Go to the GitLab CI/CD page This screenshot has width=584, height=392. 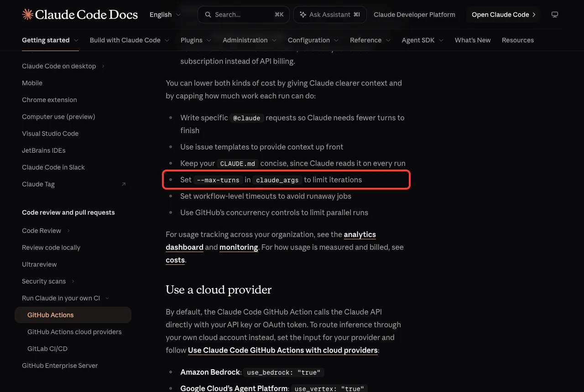pyautogui.click(x=47, y=349)
